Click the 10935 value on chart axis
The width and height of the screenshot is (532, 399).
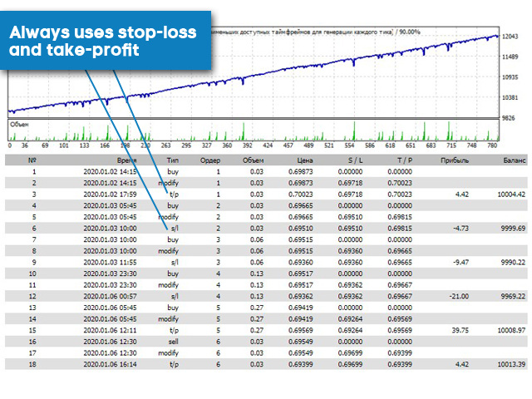tap(510, 77)
